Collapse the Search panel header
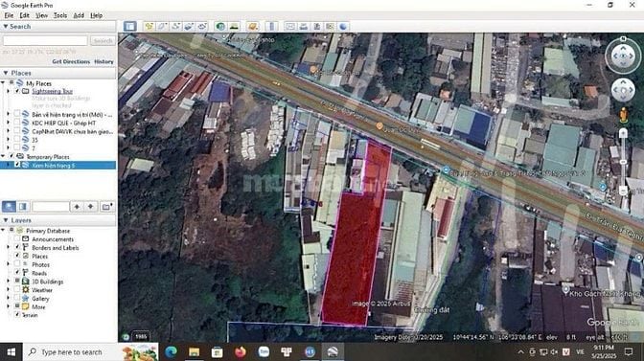This screenshot has width=644, height=361. [x=58, y=26]
